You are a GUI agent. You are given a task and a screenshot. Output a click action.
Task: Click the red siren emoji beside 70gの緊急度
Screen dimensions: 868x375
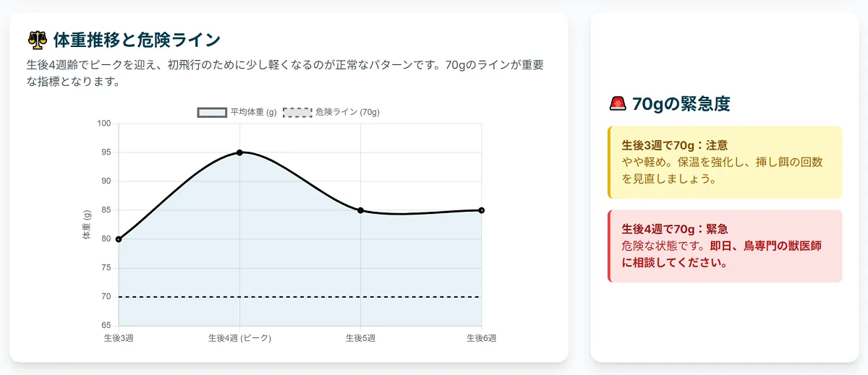(x=618, y=104)
